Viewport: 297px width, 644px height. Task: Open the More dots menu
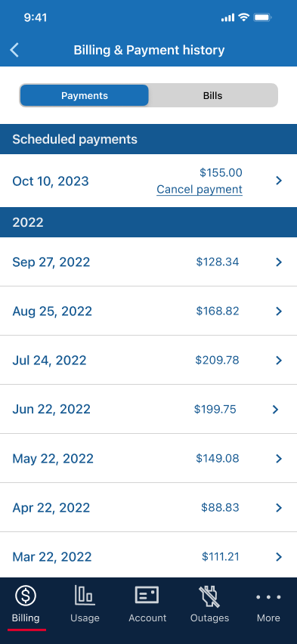[x=268, y=597]
